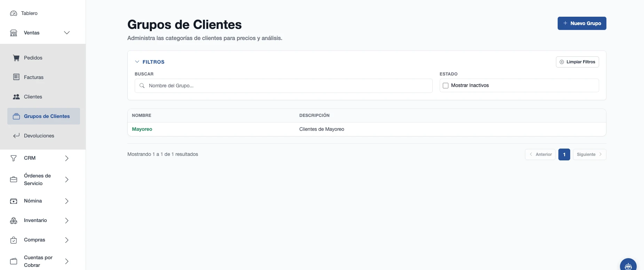Click the Anterior pagination button
644x270 pixels.
point(540,154)
